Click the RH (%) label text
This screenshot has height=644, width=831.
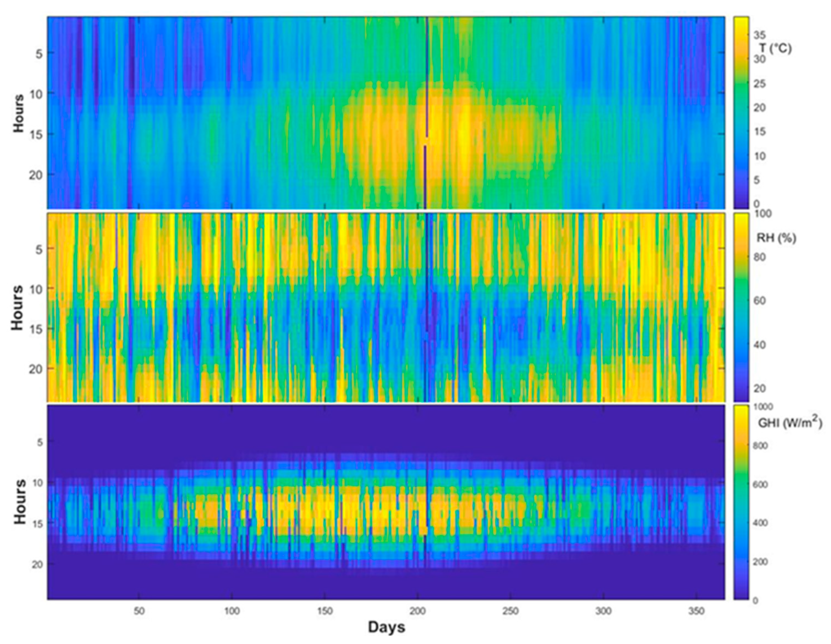[776, 239]
